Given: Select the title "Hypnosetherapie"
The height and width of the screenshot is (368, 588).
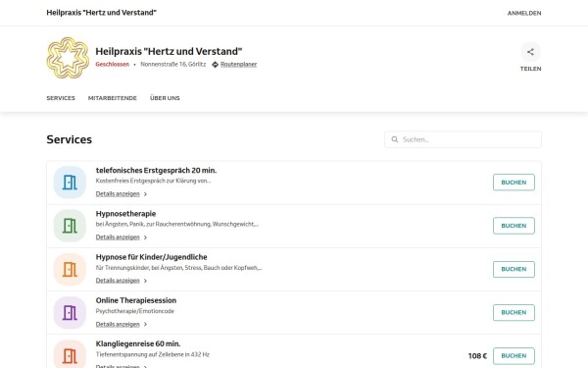Looking at the screenshot, I should coord(125,214).
